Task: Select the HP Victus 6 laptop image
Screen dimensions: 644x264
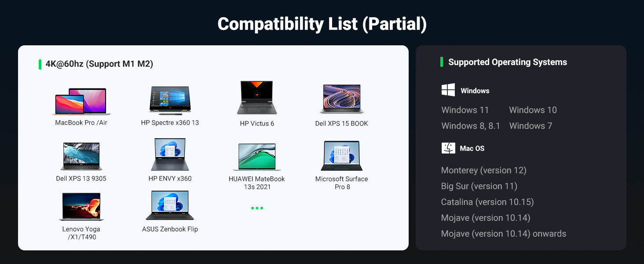Action: 257,98
